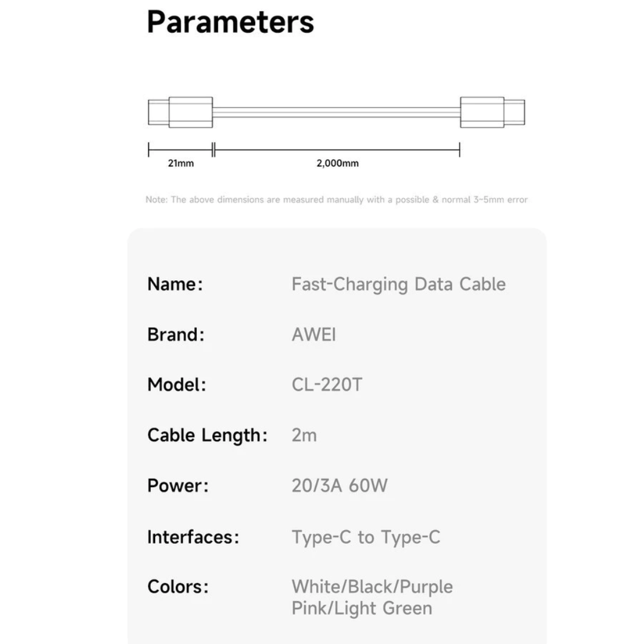Screen dimensions: 644x644
Task: Select the CL-220T model number
Action: coord(327,385)
